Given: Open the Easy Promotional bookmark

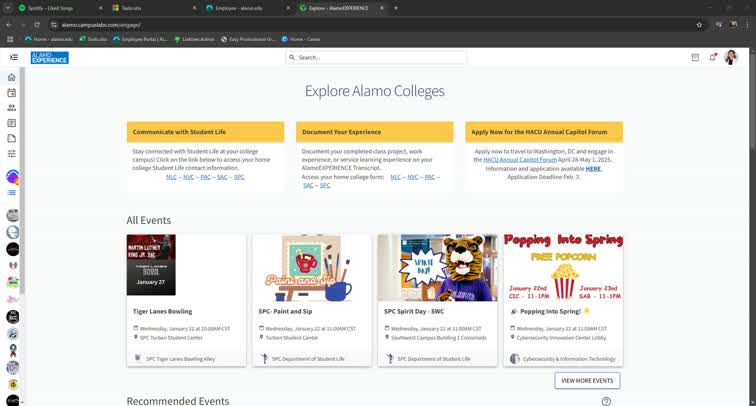Looking at the screenshot, I should 248,39.
